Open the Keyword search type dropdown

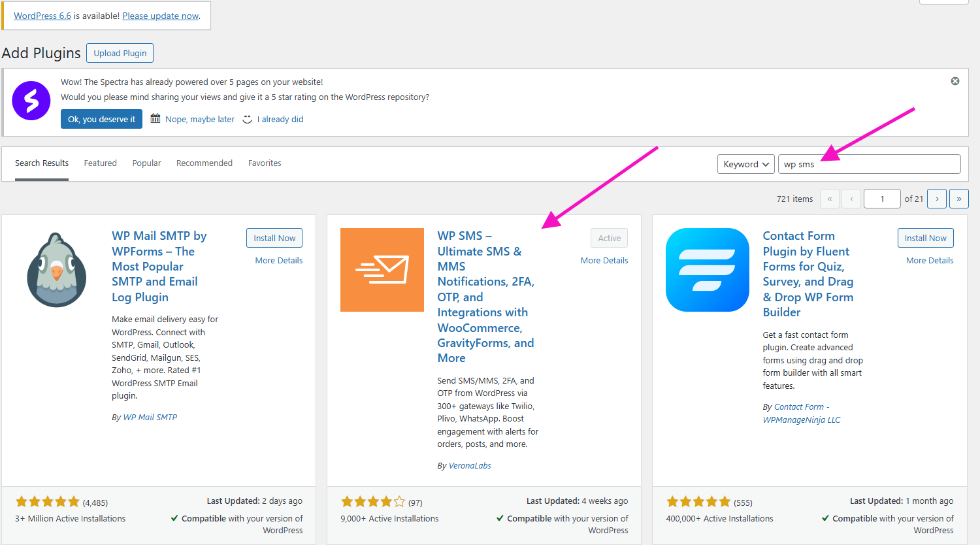tap(746, 164)
